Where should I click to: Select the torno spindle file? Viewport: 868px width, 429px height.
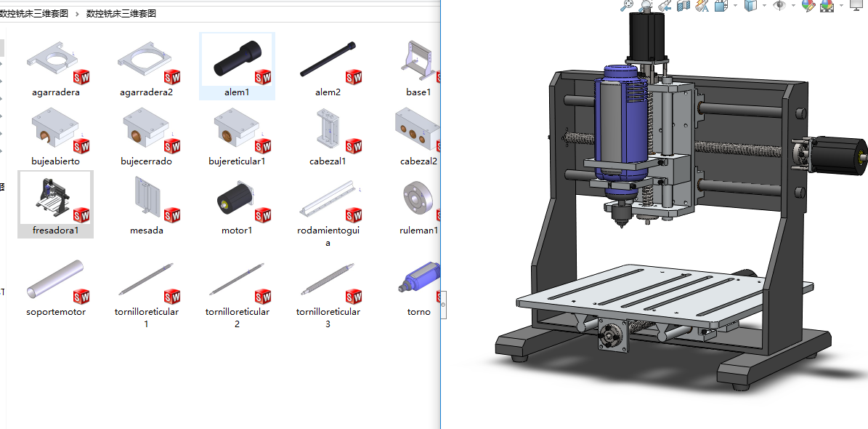418,287
